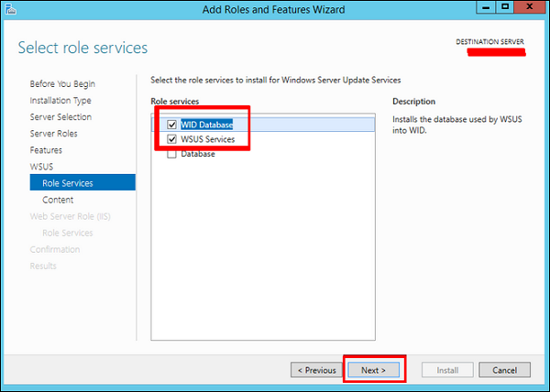This screenshot has width=550, height=392.
Task: Select the Server Selection step
Action: [60, 117]
